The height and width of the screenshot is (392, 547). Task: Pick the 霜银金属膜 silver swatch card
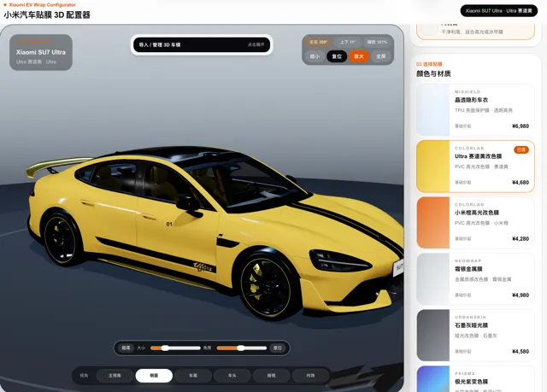click(x=475, y=279)
